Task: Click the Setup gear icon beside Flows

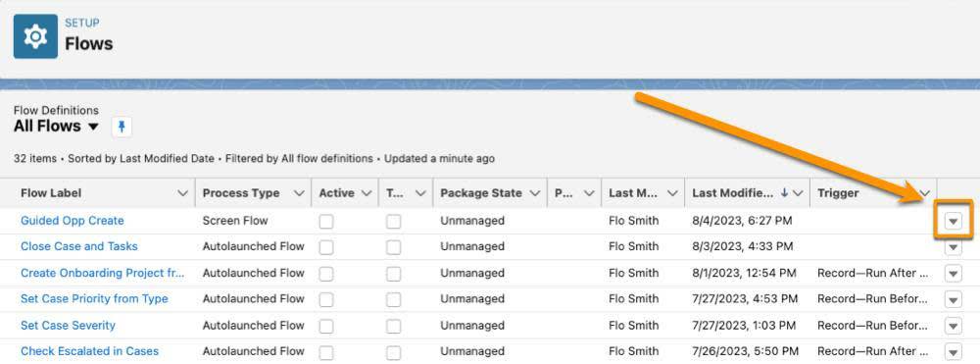Action: [x=35, y=37]
